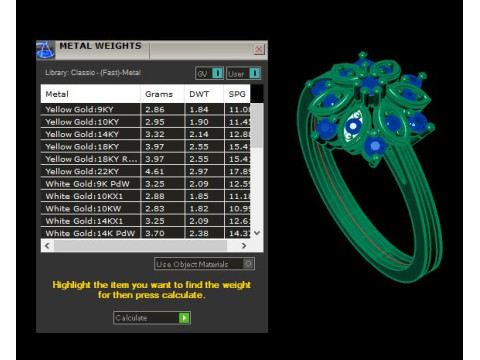Click the horizontal scroll left arrow

[47, 246]
